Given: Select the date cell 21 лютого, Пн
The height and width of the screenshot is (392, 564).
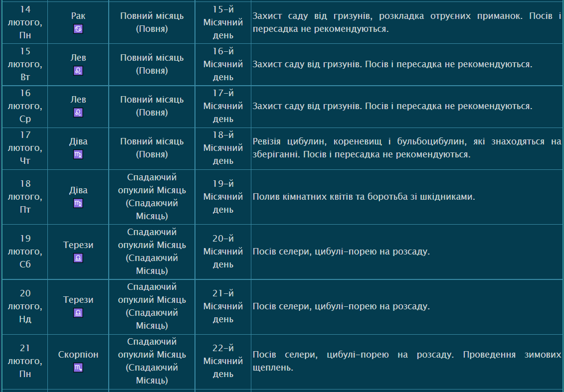Looking at the screenshot, I should (x=25, y=361).
